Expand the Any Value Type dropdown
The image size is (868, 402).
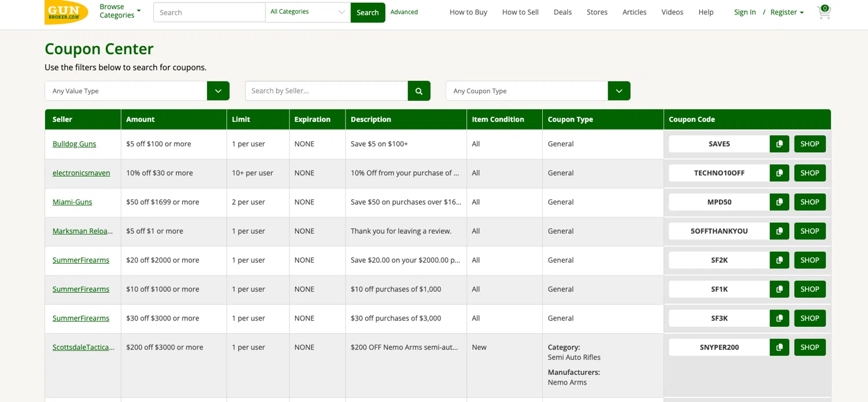click(x=218, y=91)
